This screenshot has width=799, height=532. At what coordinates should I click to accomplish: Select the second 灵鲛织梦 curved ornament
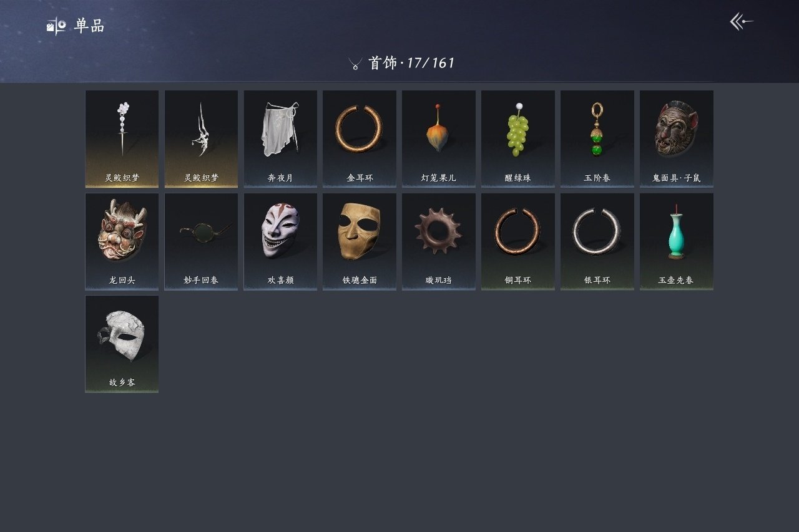click(201, 138)
